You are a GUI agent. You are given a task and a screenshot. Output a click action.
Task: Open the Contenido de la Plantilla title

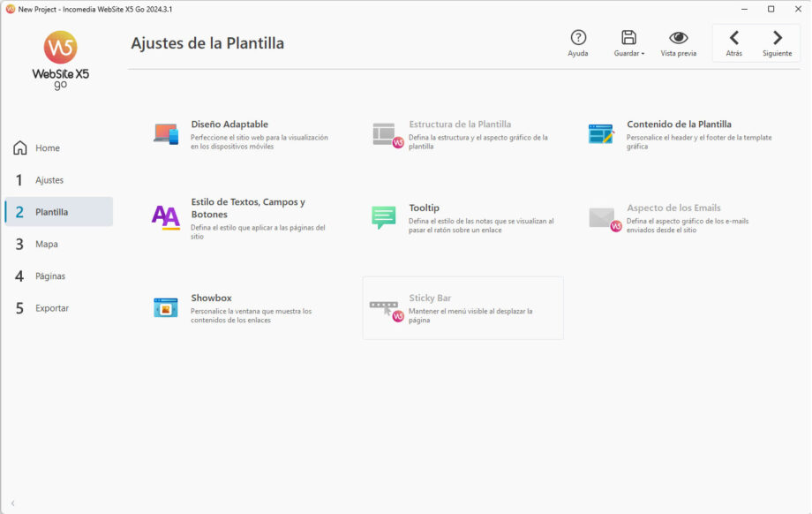click(679, 125)
